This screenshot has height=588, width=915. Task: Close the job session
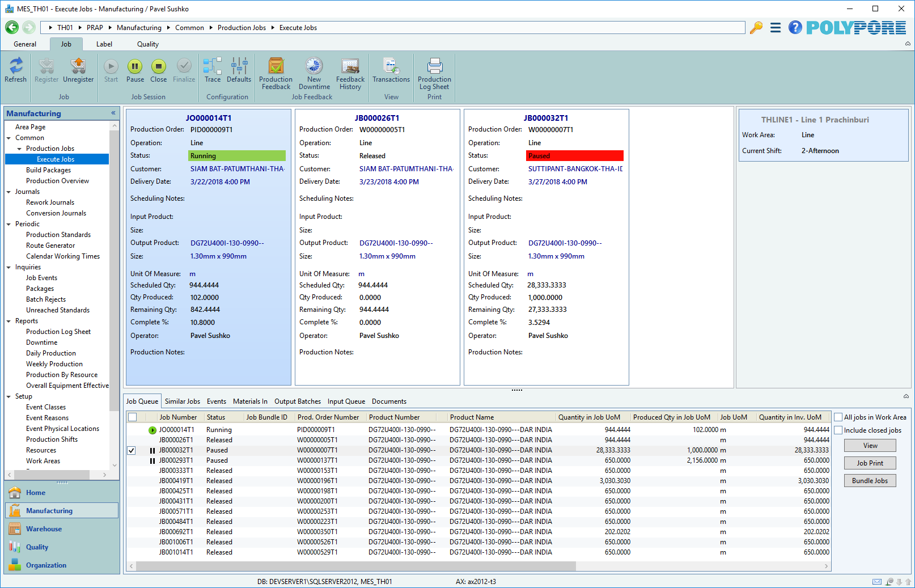click(x=159, y=70)
